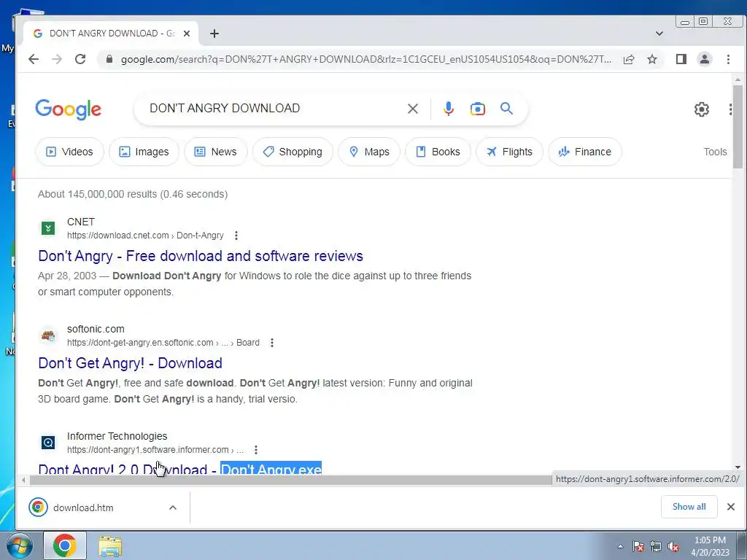Open download.htm in downloads bar
Image resolution: width=747 pixels, height=560 pixels.
83,507
